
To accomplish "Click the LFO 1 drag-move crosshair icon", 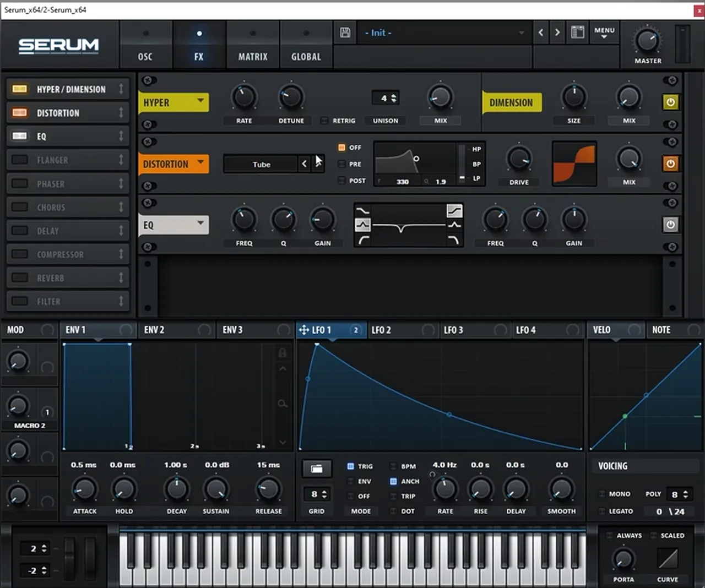I will pos(303,330).
